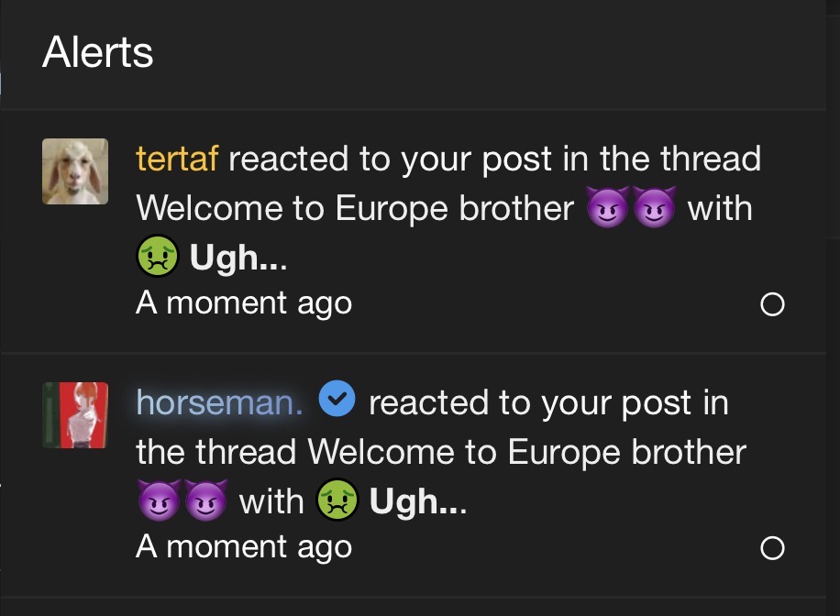Image resolution: width=840 pixels, height=616 pixels.
Task: Open tertaf's goat avatar profile picture
Action: tap(75, 171)
